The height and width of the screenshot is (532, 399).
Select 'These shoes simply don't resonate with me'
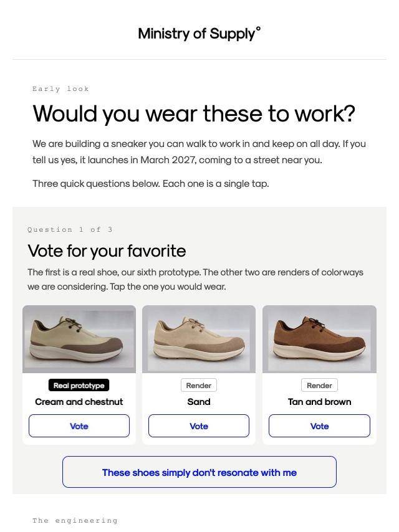[x=199, y=472]
